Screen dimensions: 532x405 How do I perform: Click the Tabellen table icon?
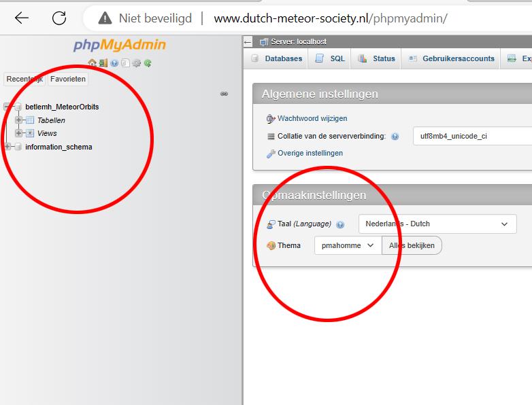tap(30, 120)
